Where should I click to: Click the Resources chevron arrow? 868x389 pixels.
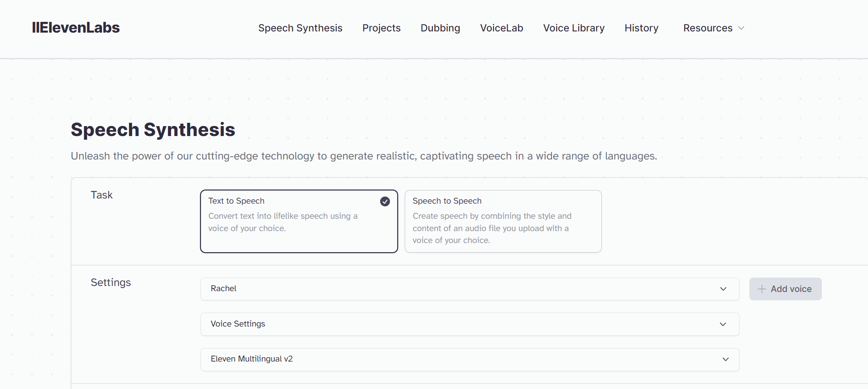pyautogui.click(x=741, y=28)
